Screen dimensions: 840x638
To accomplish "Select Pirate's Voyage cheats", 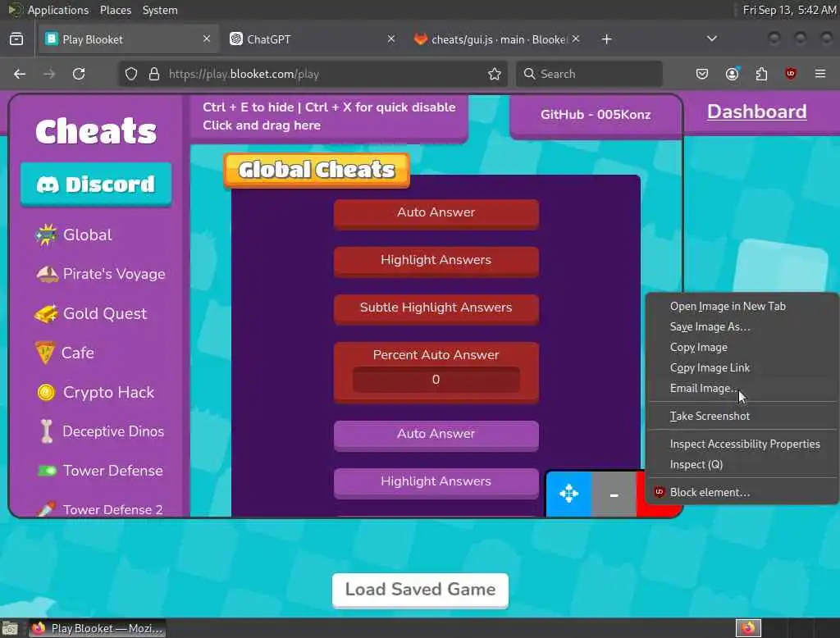I will coord(101,274).
